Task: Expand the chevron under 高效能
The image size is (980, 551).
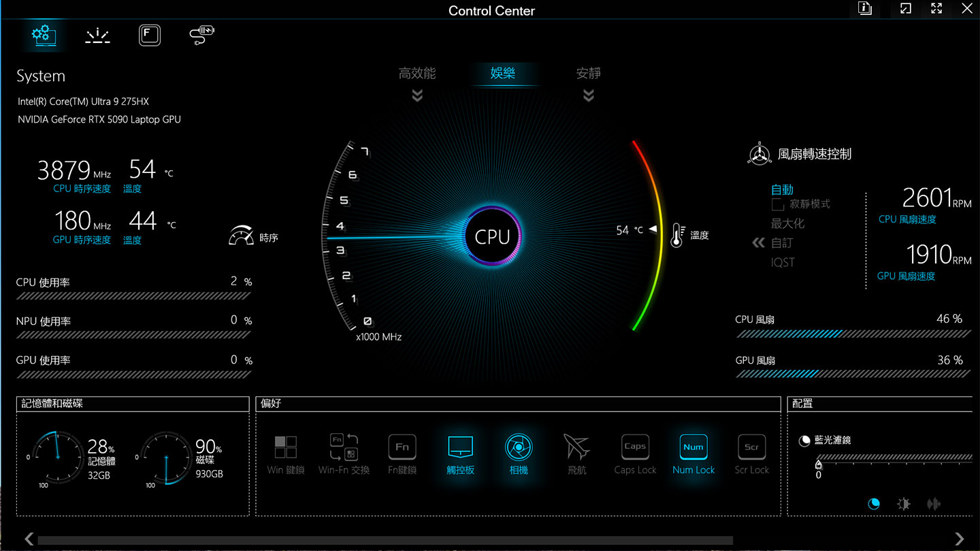Action: pos(416,95)
